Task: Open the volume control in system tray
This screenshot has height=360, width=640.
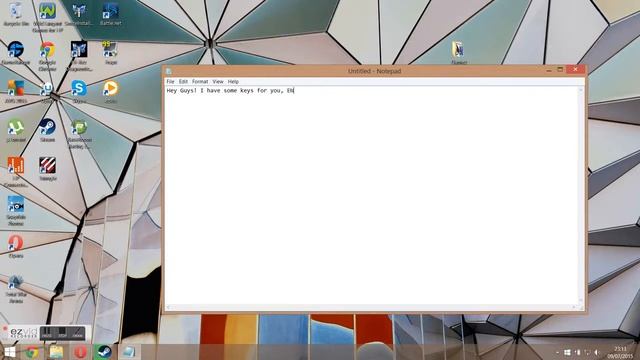Action: 597,352
